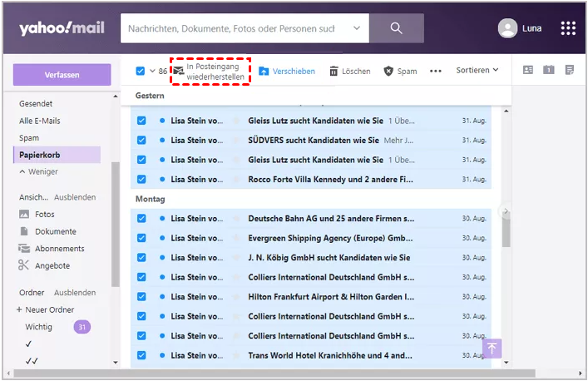Select the Papierkorb folder
Screen dimensions: 588x381
tap(57, 155)
